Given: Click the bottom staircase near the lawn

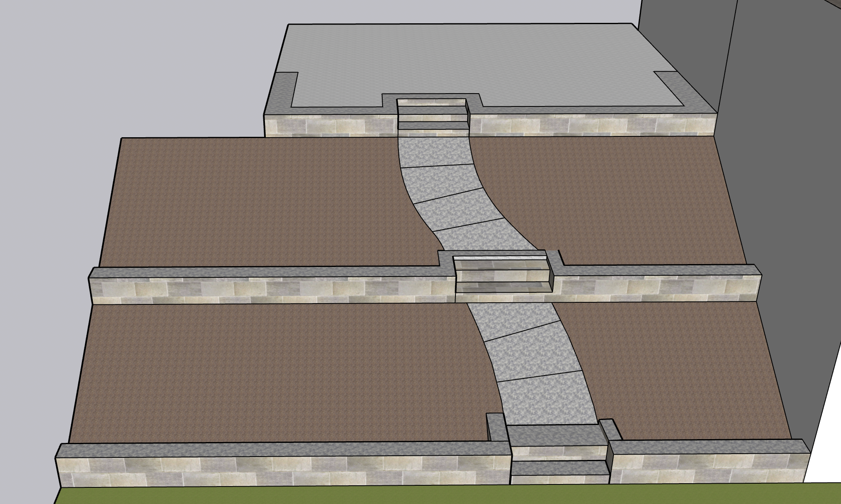Looking at the screenshot, I should coord(559,468).
